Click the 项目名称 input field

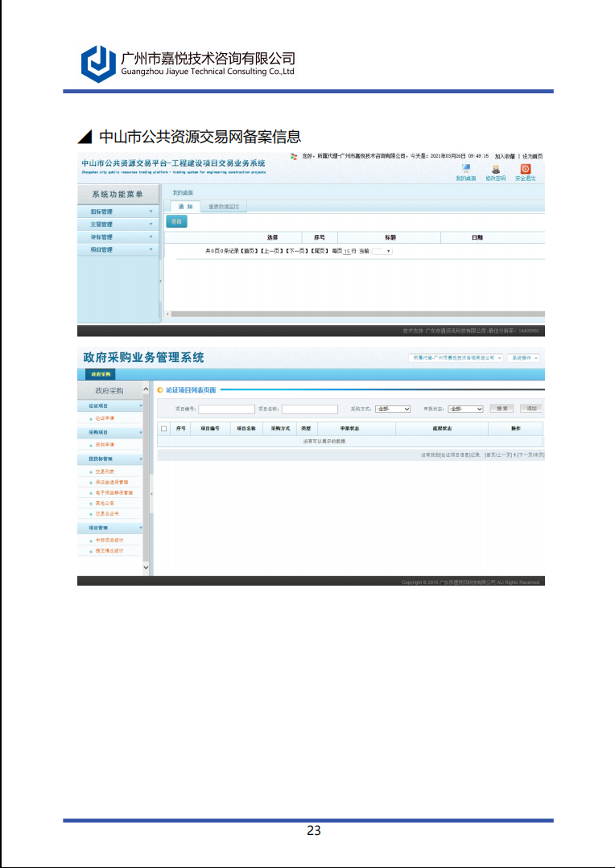tap(310, 409)
